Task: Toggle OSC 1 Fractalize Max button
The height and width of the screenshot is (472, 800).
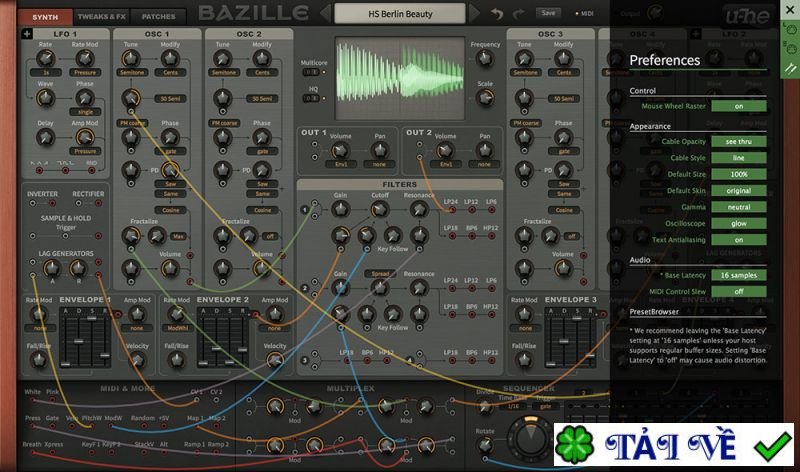Action: click(x=178, y=236)
